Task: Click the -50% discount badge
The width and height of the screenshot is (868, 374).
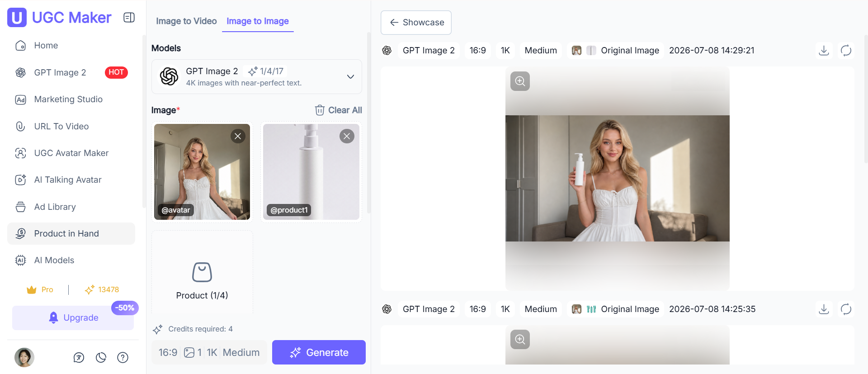Action: click(125, 308)
